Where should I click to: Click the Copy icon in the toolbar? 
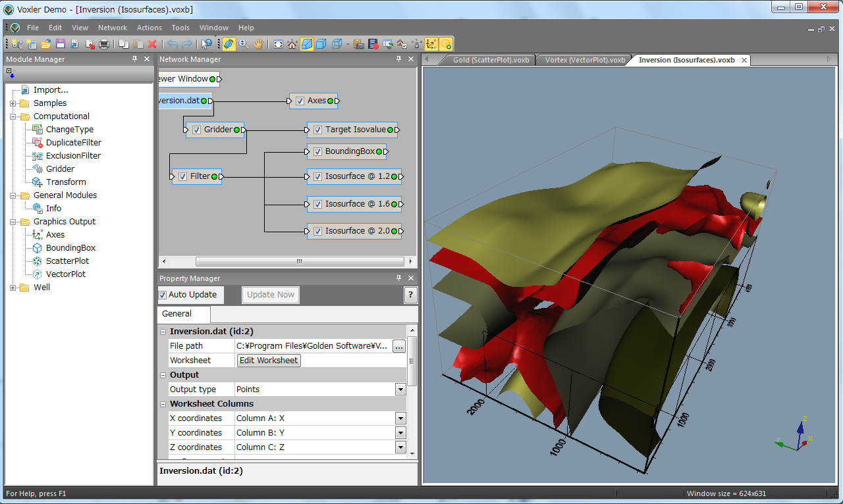click(124, 44)
